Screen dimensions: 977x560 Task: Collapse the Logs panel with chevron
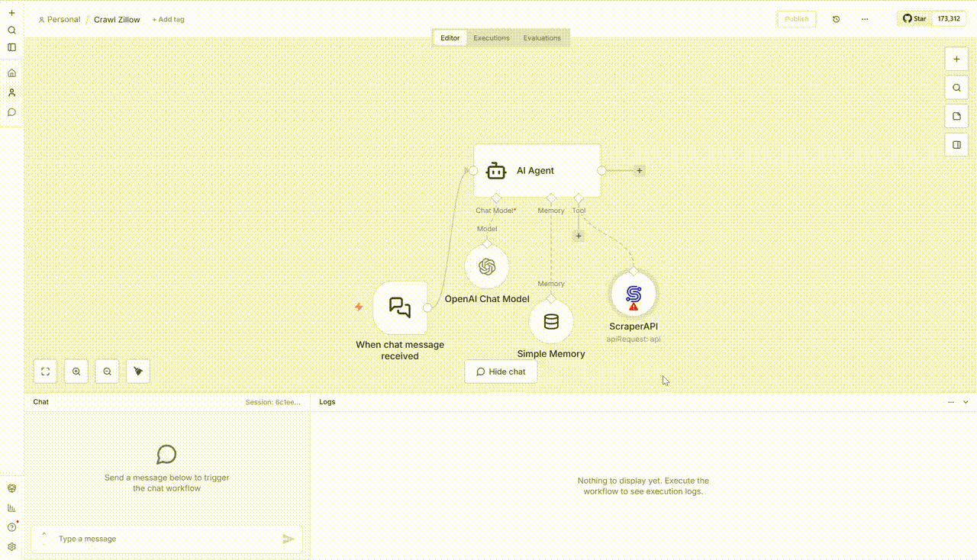coord(966,402)
